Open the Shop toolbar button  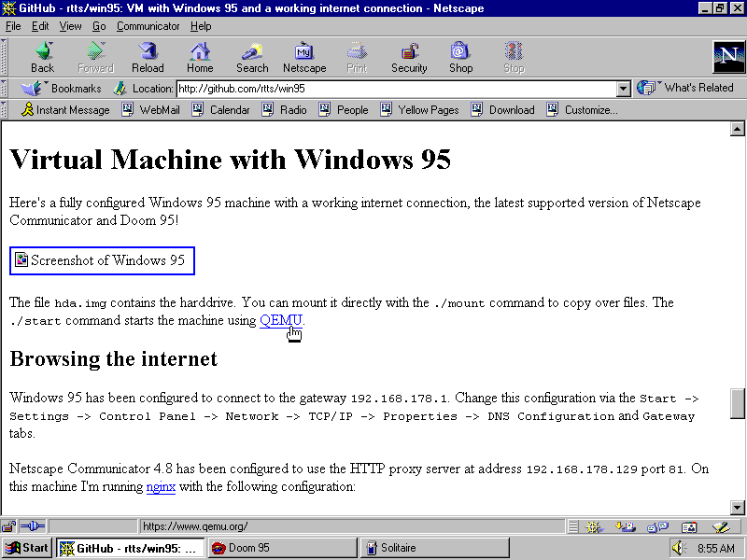point(460,57)
